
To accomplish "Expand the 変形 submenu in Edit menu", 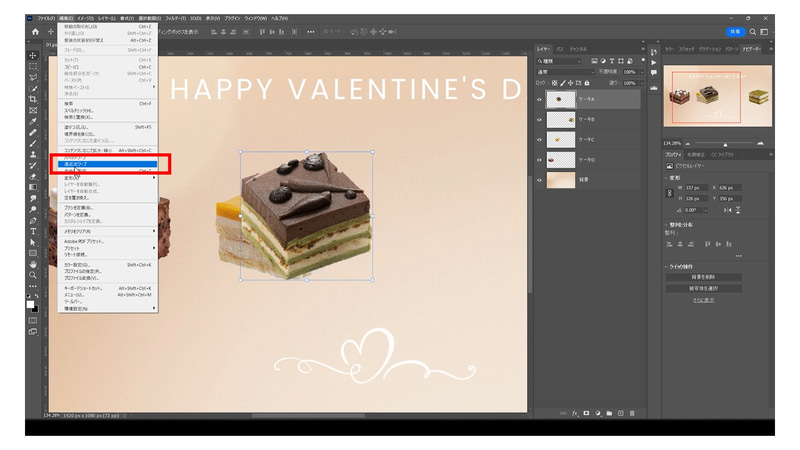I will [108, 178].
